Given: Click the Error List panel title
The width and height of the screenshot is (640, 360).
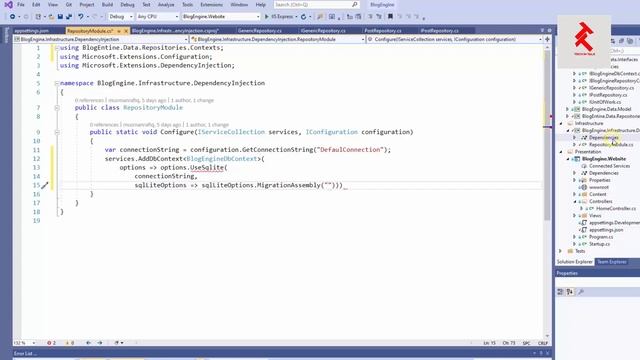Looking at the screenshot, I should (x=25, y=353).
